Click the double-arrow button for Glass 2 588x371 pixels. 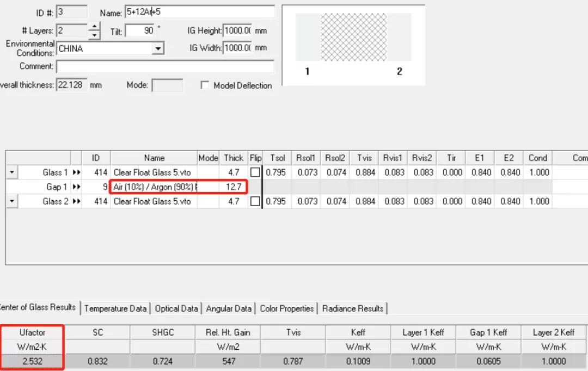tap(76, 201)
